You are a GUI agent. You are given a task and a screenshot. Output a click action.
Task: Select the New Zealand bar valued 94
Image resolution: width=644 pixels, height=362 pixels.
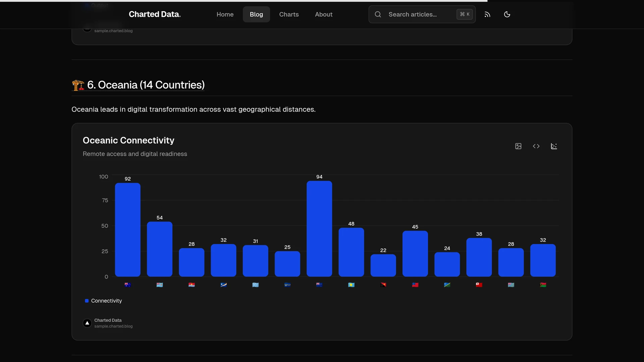[x=319, y=229]
